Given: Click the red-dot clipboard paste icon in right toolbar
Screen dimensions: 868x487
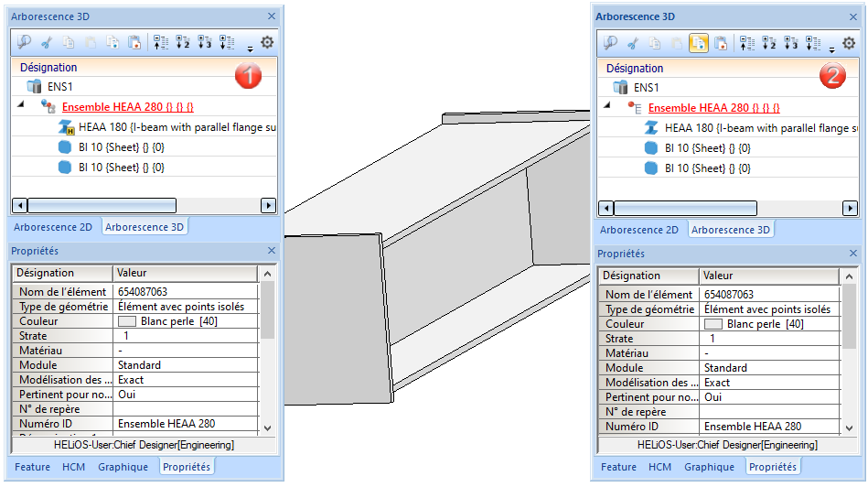Looking at the screenshot, I should tap(721, 43).
